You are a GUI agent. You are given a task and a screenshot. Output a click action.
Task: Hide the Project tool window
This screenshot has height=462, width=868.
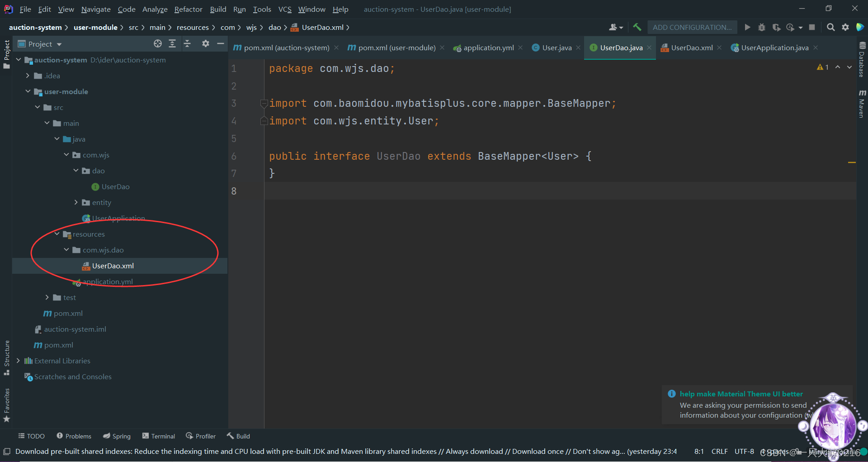[221, 43]
